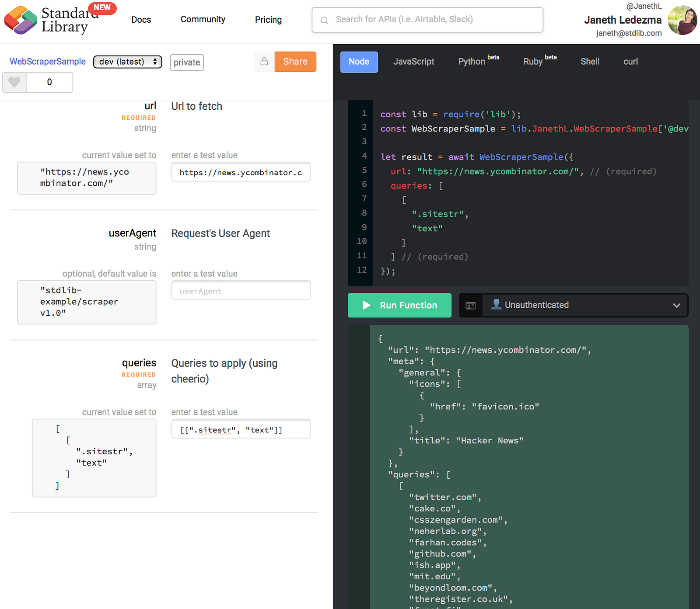Screen dimensions: 700x609
Task: Click the "Url to fetch" description
Action: click(197, 106)
